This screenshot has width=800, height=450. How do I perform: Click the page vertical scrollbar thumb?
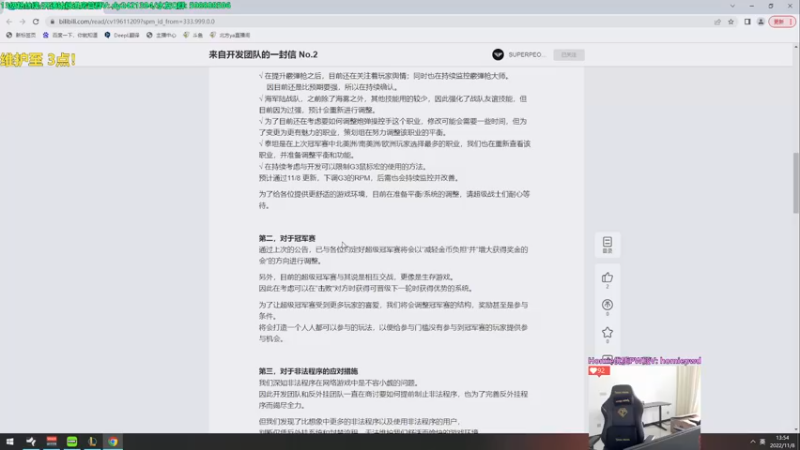click(x=796, y=183)
